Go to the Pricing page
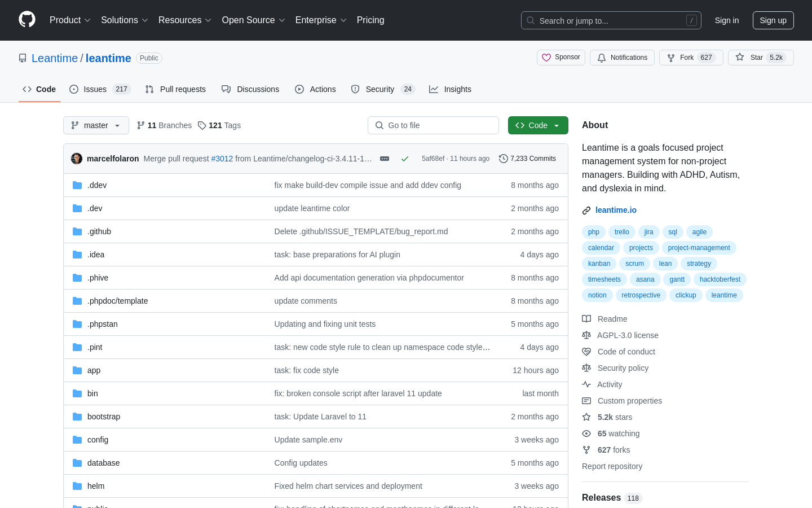 tap(370, 20)
